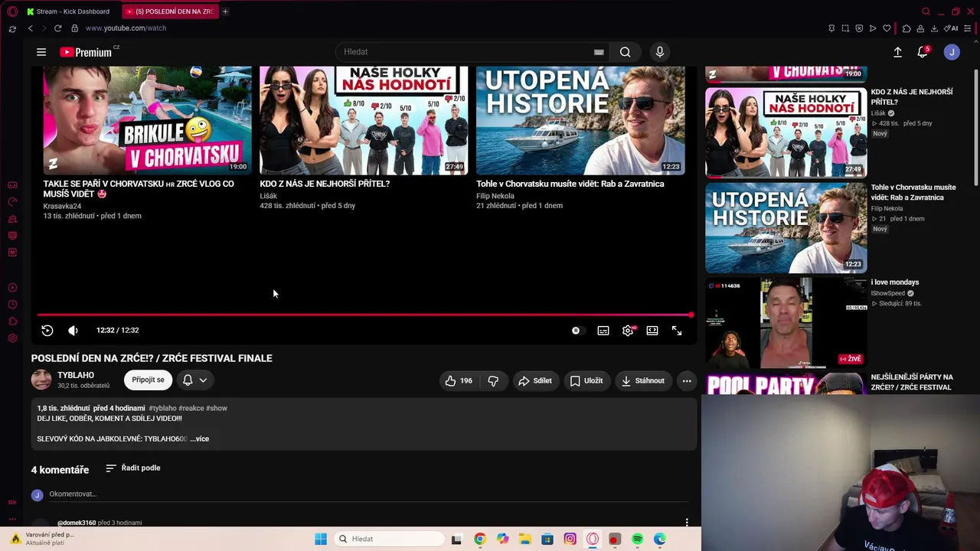The height and width of the screenshot is (551, 980).
Task: Launch Google Chrome from the taskbar
Action: [x=479, y=539]
